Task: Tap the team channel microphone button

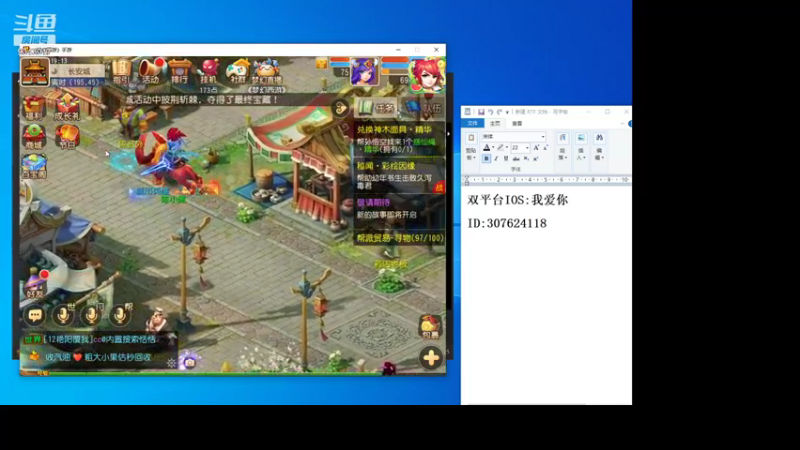Action: pos(92,315)
